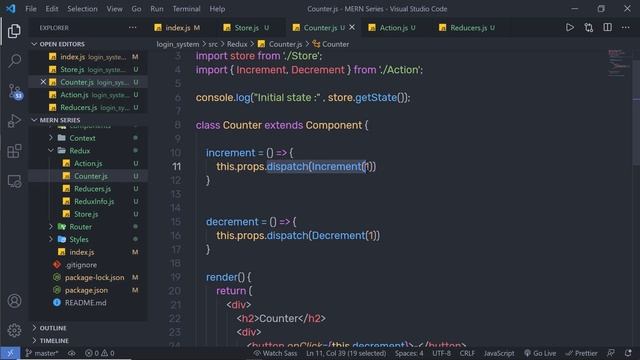
Task: Split the editor right
Action: pos(607,27)
